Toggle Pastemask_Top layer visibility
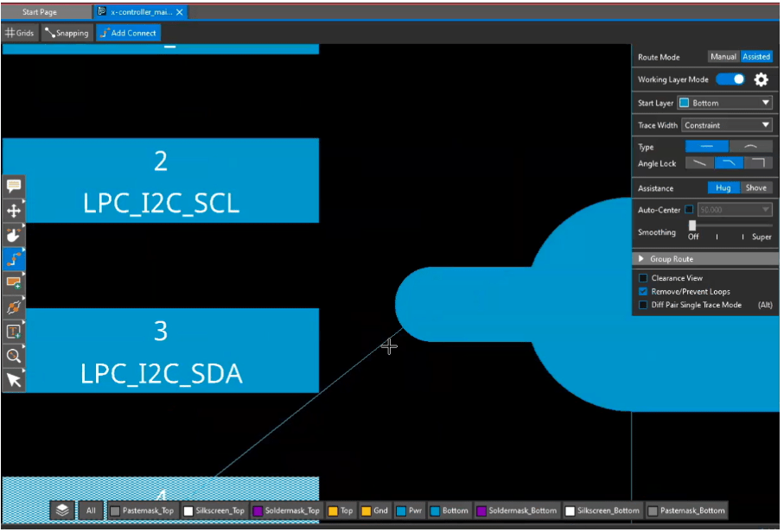The width and height of the screenshot is (784, 532). [x=143, y=510]
